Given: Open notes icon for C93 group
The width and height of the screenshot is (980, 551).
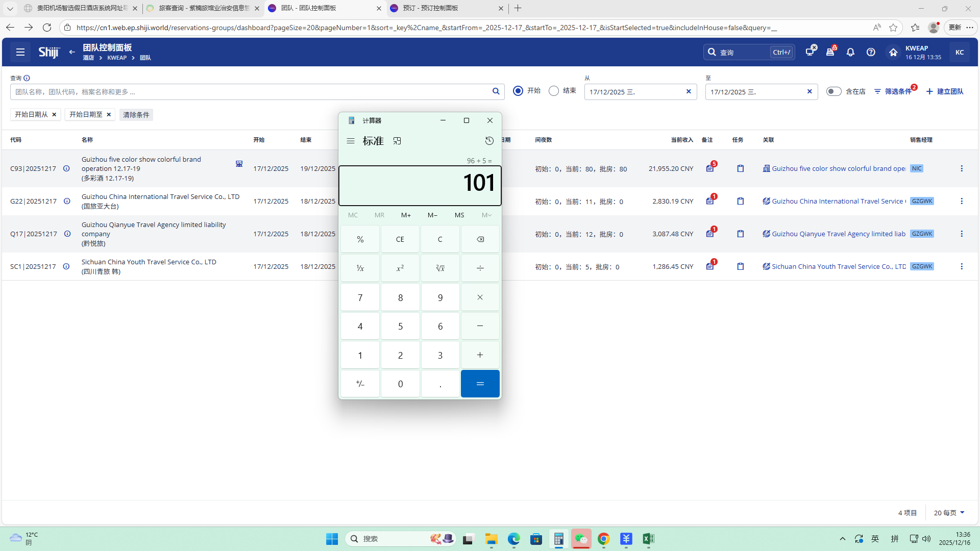Looking at the screenshot, I should coord(710,168).
